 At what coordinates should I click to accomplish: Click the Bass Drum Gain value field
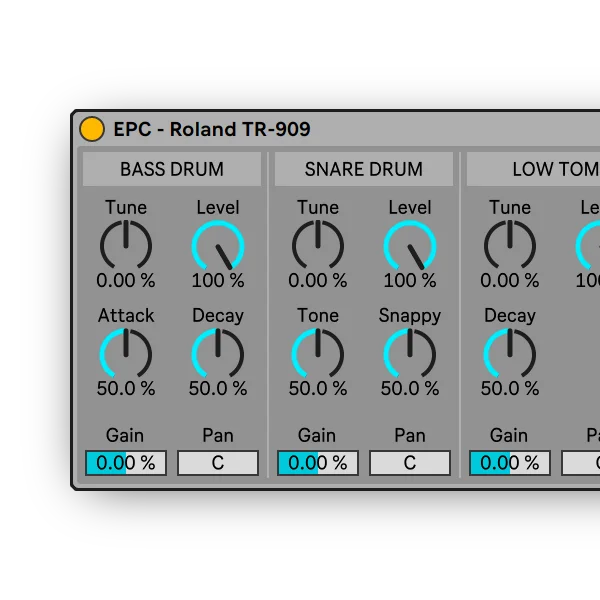pyautogui.click(x=126, y=463)
